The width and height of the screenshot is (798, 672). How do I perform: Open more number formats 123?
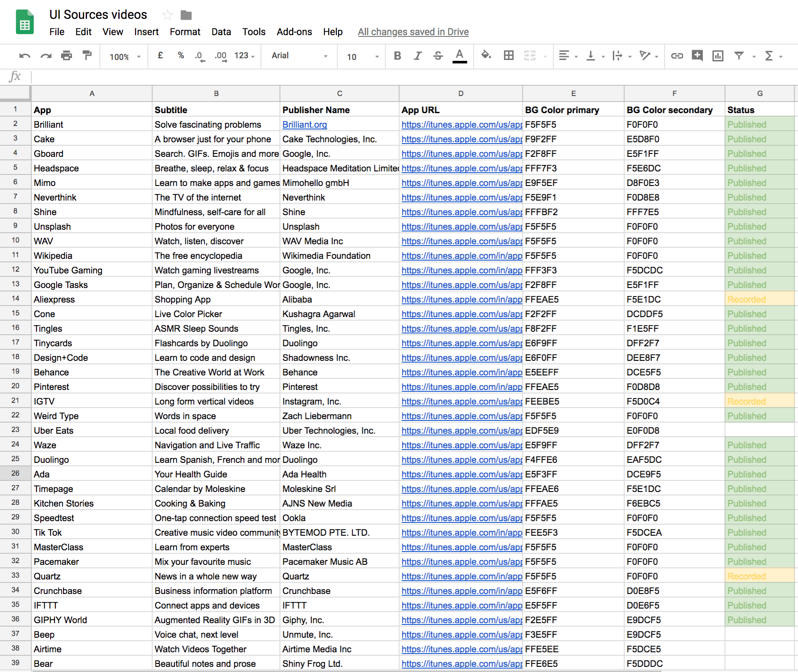[244, 56]
